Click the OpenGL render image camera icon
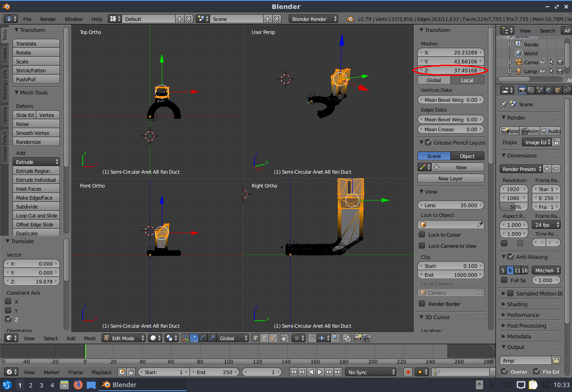 [x=357, y=338]
